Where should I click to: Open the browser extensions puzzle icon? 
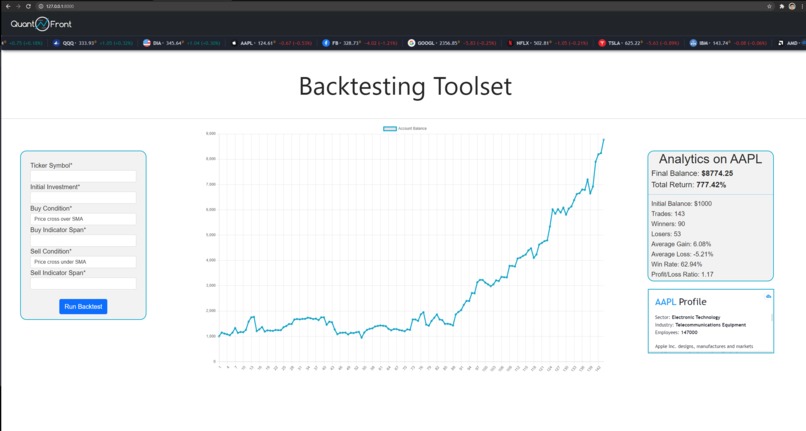(x=782, y=6)
